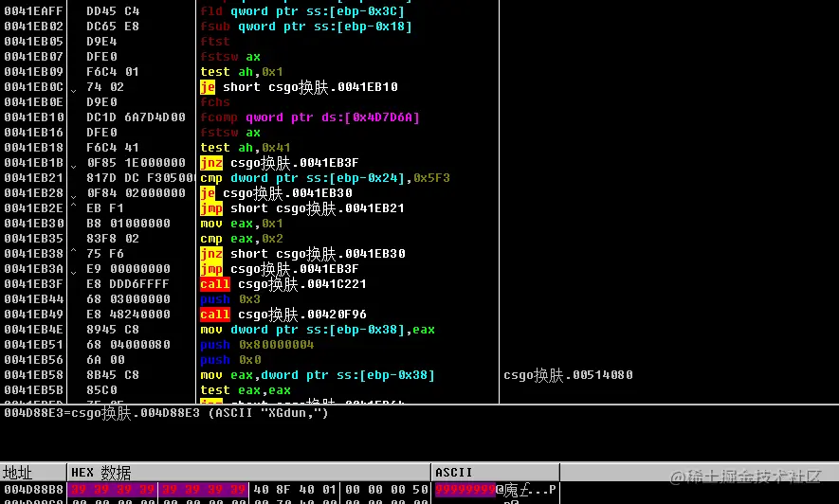Select instruction cmp eax,0x2
The width and height of the screenshot is (839, 504).
pos(242,239)
